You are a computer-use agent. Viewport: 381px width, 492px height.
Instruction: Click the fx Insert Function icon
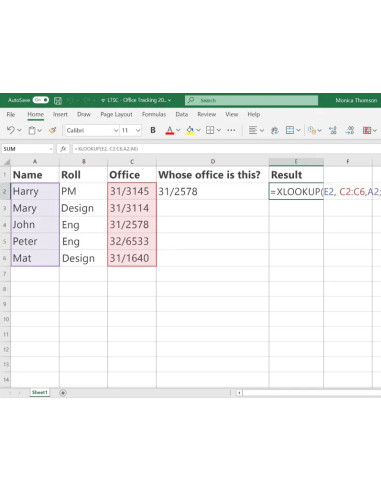pos(63,149)
